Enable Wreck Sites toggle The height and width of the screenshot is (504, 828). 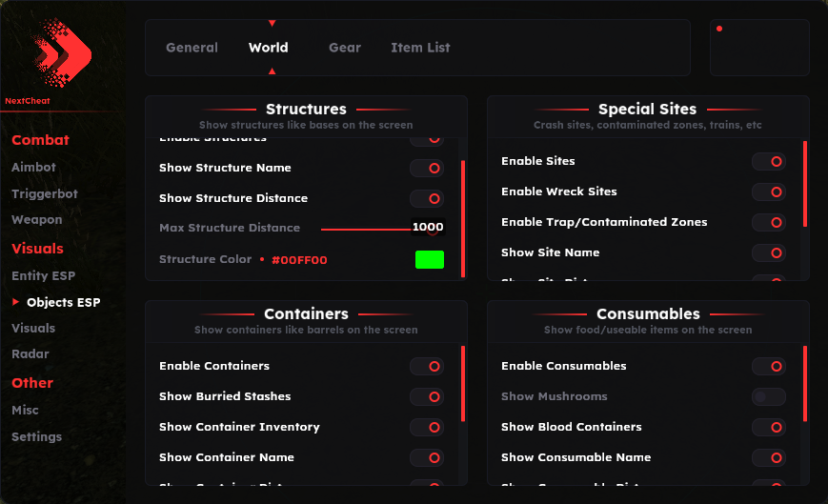tap(768, 192)
